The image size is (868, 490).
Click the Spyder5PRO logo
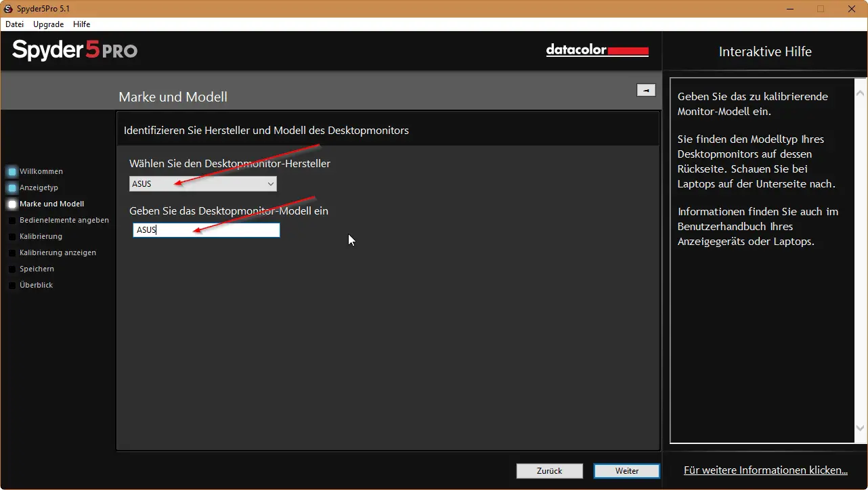pyautogui.click(x=74, y=50)
